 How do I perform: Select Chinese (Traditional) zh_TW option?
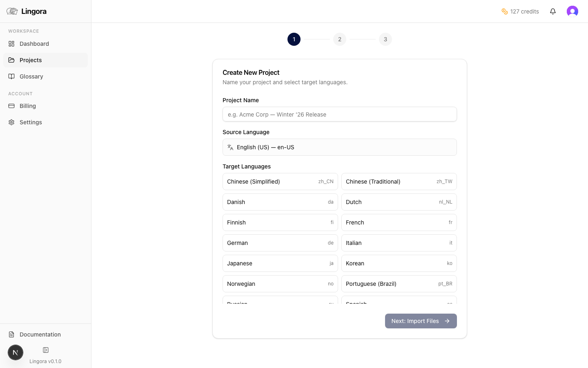point(399,182)
